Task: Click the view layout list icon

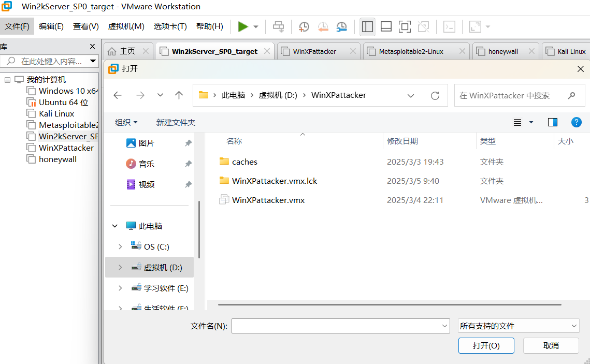Action: tap(518, 122)
